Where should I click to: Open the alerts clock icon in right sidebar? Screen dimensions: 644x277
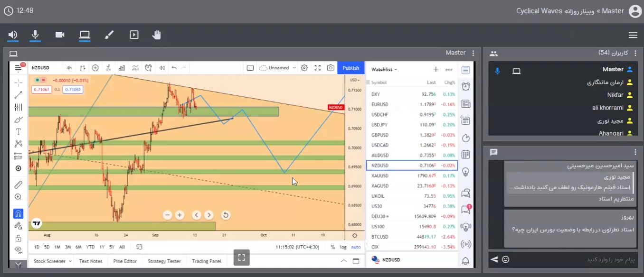(465, 86)
